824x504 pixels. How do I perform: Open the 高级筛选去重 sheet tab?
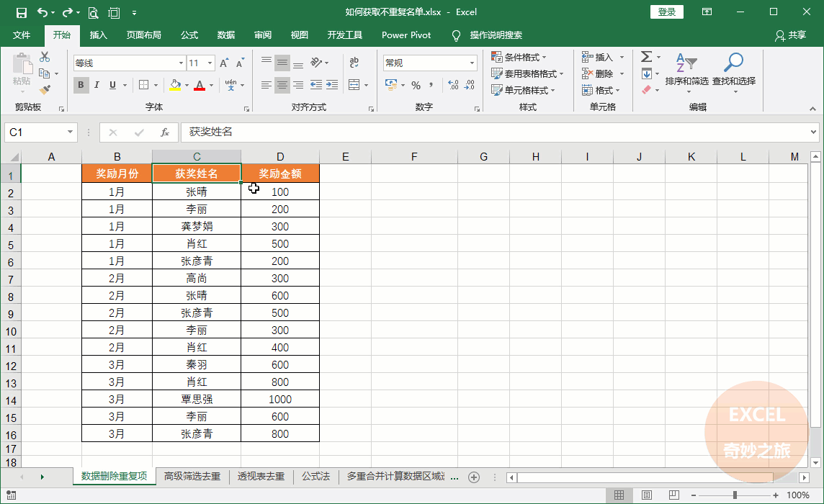pyautogui.click(x=192, y=476)
